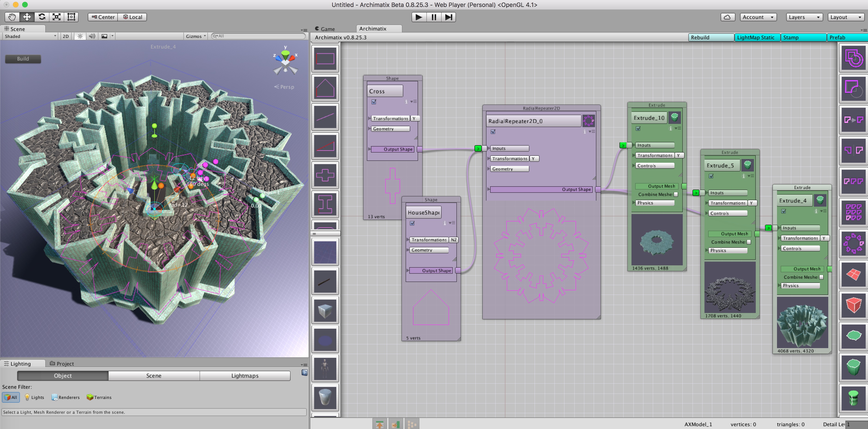Open the Shaded draw mode dropdown
868x429 pixels.
(30, 36)
